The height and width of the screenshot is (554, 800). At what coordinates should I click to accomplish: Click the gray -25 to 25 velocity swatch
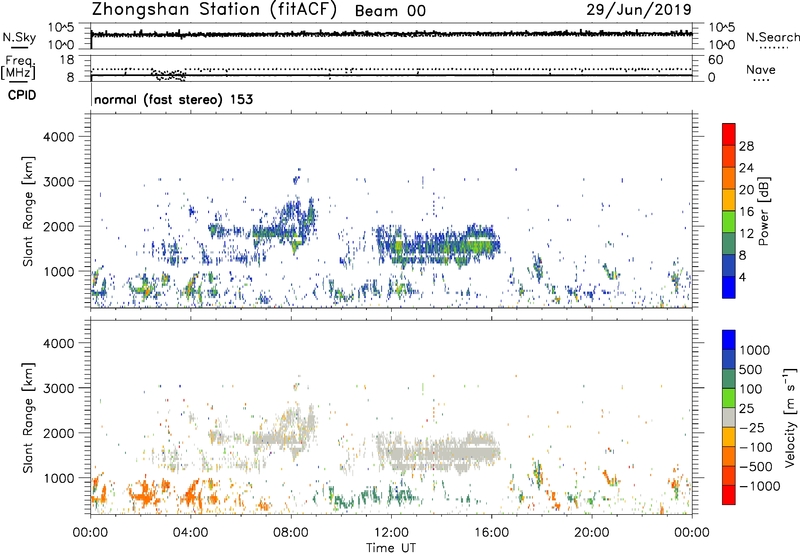point(729,418)
